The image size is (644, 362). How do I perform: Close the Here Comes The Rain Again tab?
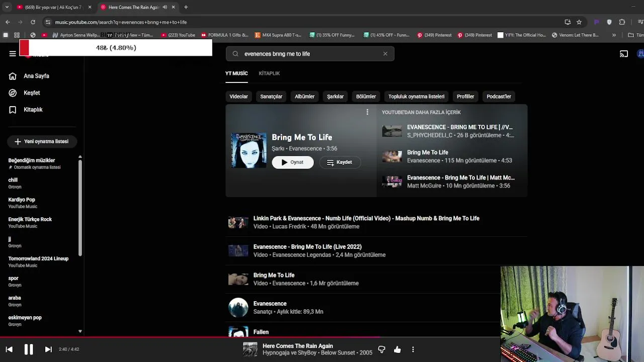point(173,7)
